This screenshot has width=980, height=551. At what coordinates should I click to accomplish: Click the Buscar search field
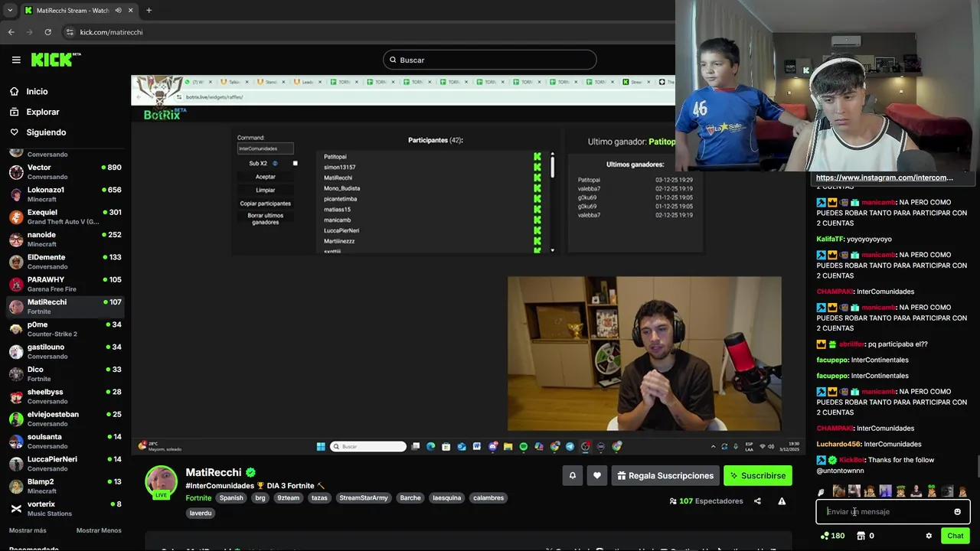[x=489, y=60]
